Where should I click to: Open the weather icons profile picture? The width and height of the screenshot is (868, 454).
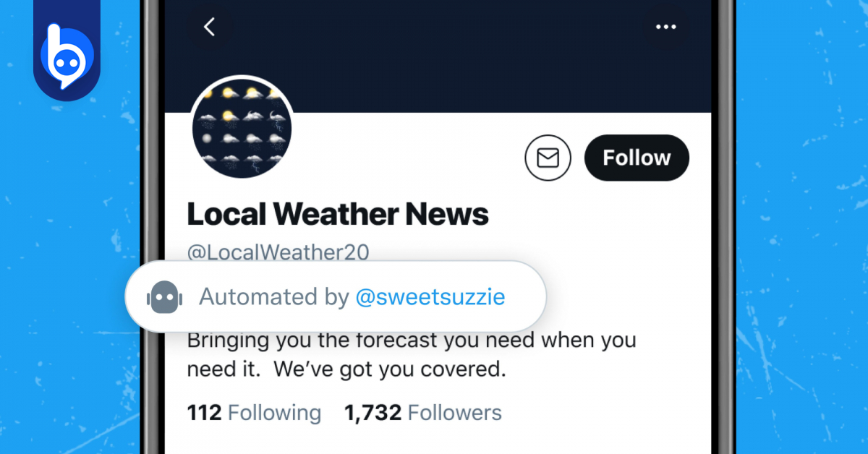(x=242, y=127)
